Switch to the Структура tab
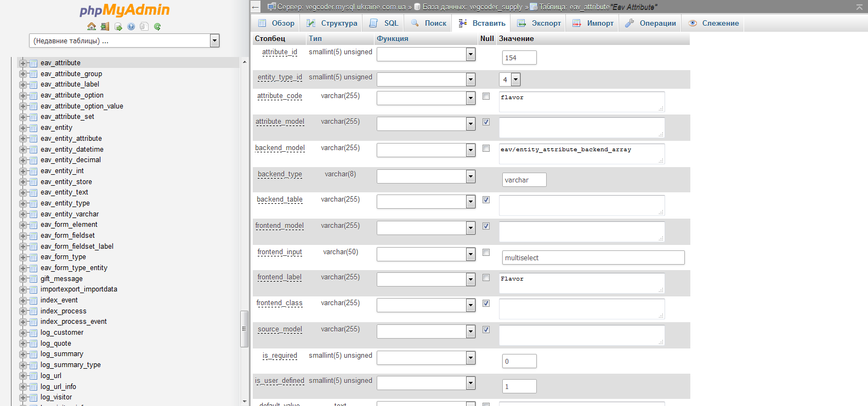Screen dimensions: 868x406 (x=332, y=23)
